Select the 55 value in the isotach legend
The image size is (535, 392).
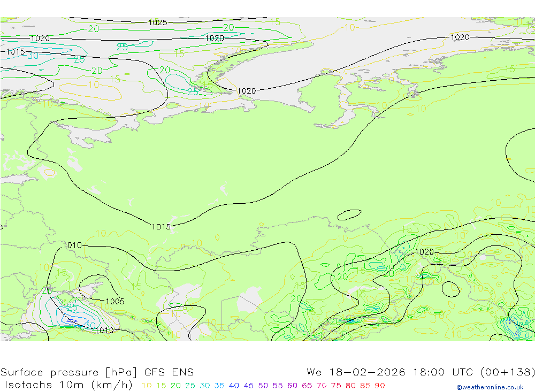coord(277,386)
